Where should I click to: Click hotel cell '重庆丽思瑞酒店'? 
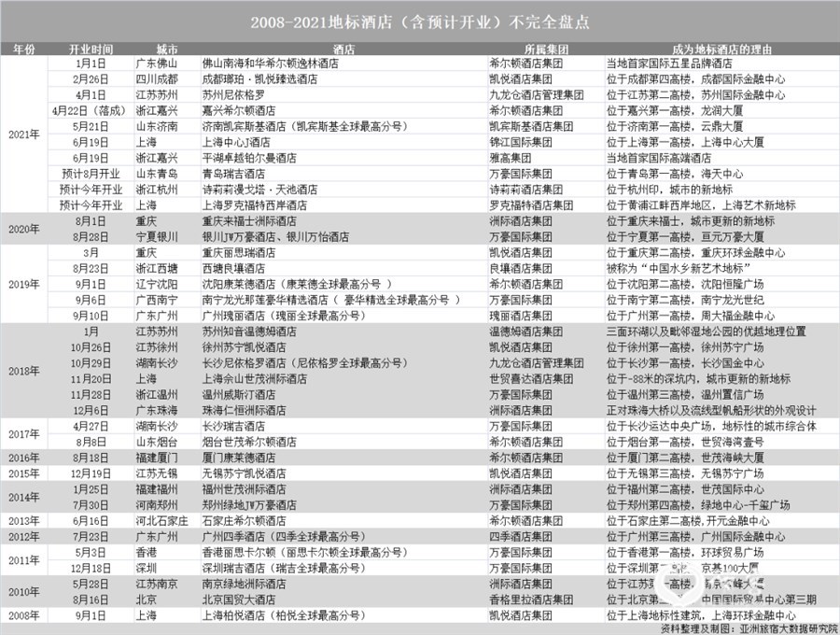point(239,252)
